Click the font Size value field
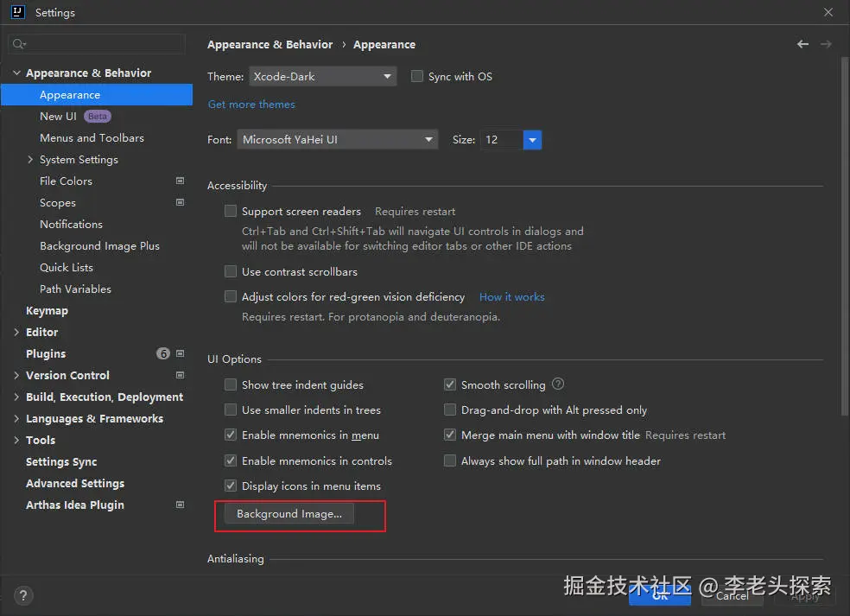Viewport: 850px width, 616px height. 502,140
